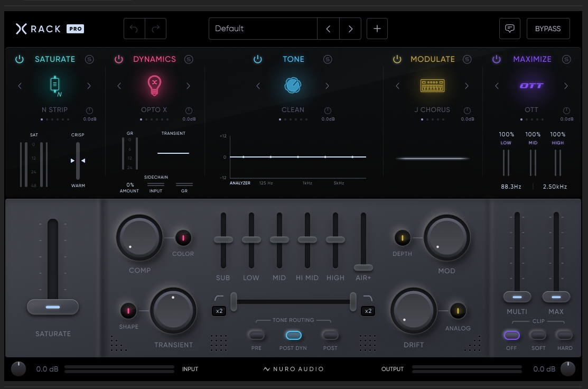Click the low-cut x2 slope icon
Screen dimensions: 588x389
click(219, 311)
